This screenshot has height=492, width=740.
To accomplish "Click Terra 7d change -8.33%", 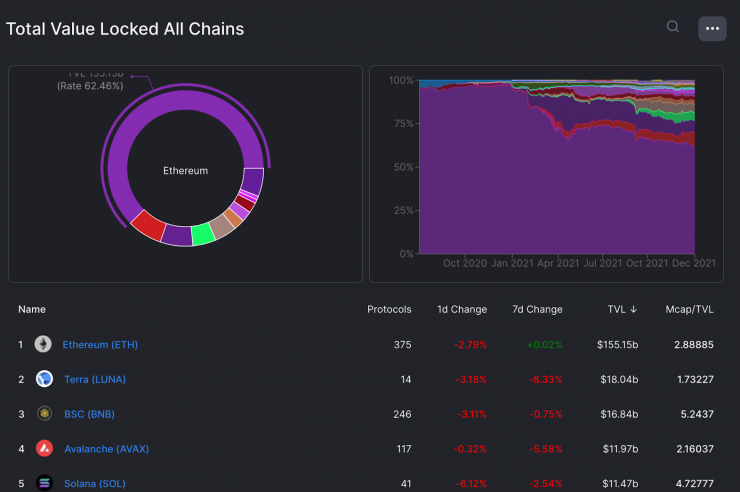I will 546,379.
